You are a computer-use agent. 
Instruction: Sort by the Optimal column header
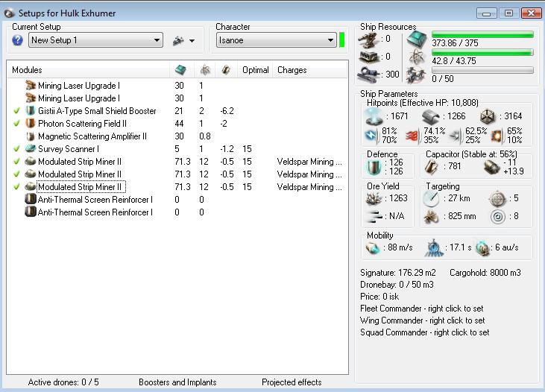tap(256, 70)
